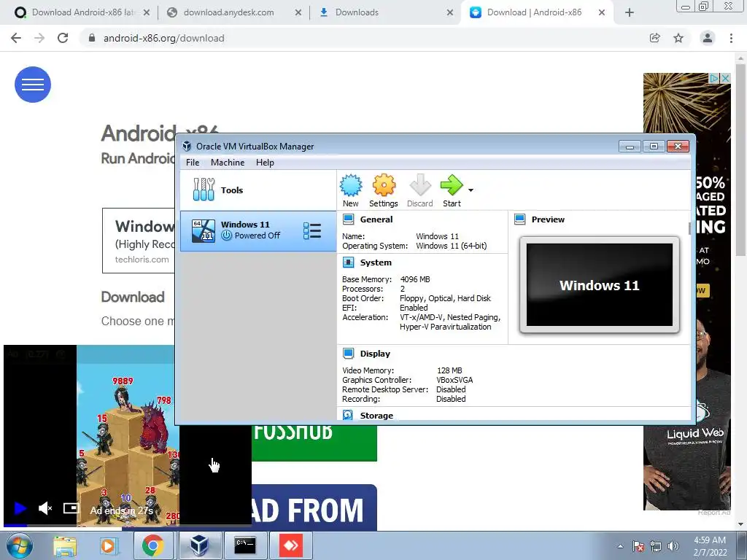Viewport: 747px width, 560px height.
Task: Open the Chrome three-dot menu
Action: pyautogui.click(x=731, y=38)
